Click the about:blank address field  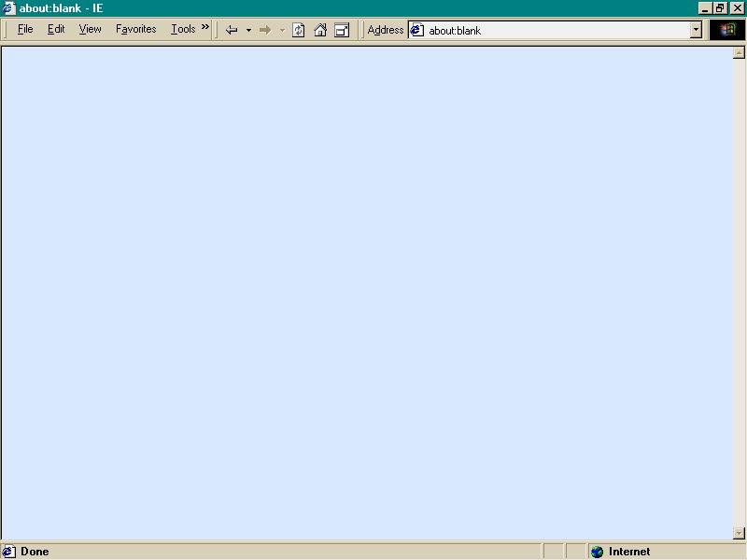555,30
